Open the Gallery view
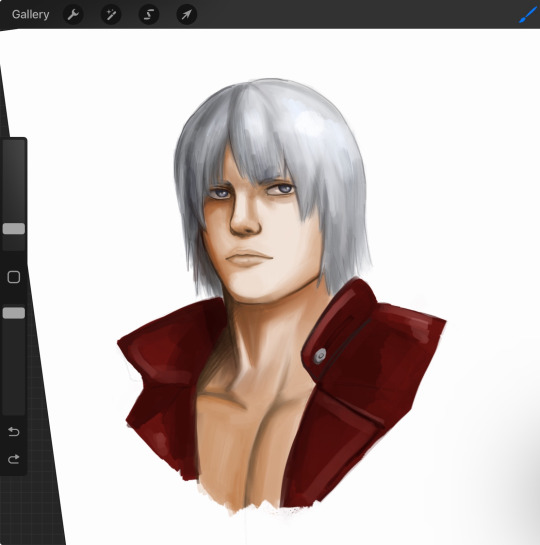Image resolution: width=540 pixels, height=545 pixels. point(31,15)
